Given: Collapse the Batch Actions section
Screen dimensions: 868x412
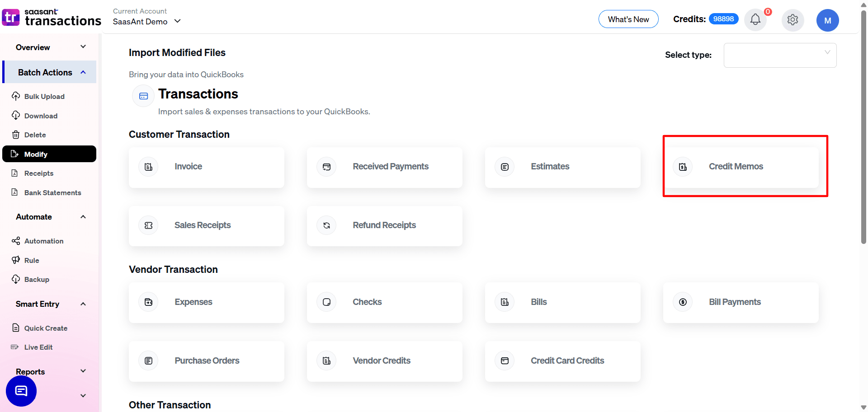Looking at the screenshot, I should click(x=83, y=72).
